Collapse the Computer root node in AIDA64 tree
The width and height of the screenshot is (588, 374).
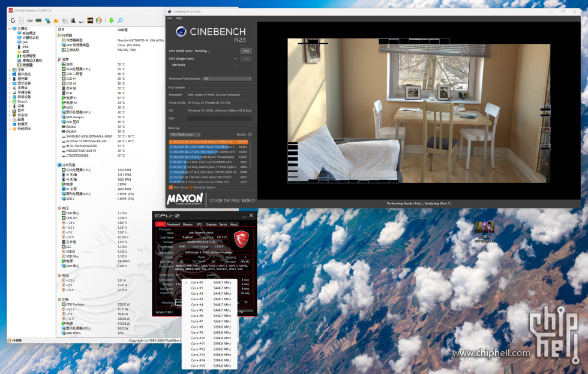click(10, 28)
